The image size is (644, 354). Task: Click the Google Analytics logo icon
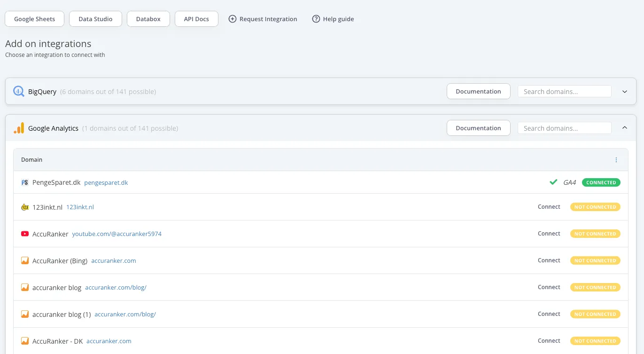(x=19, y=127)
